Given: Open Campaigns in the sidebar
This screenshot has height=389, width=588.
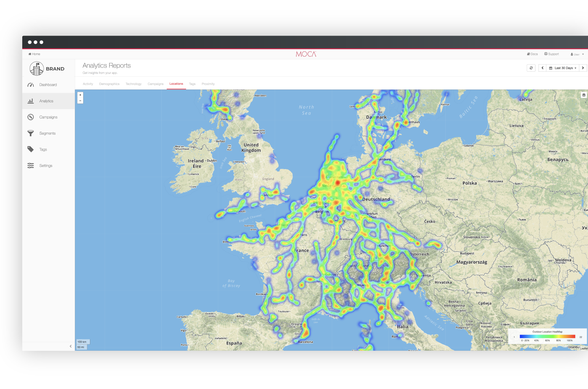Looking at the screenshot, I should tap(48, 117).
